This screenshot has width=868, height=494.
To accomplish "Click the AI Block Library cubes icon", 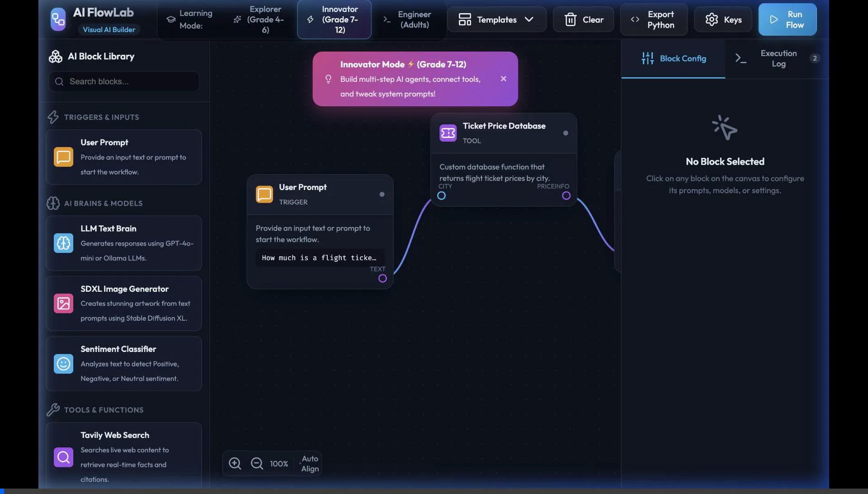I will 56,57.
